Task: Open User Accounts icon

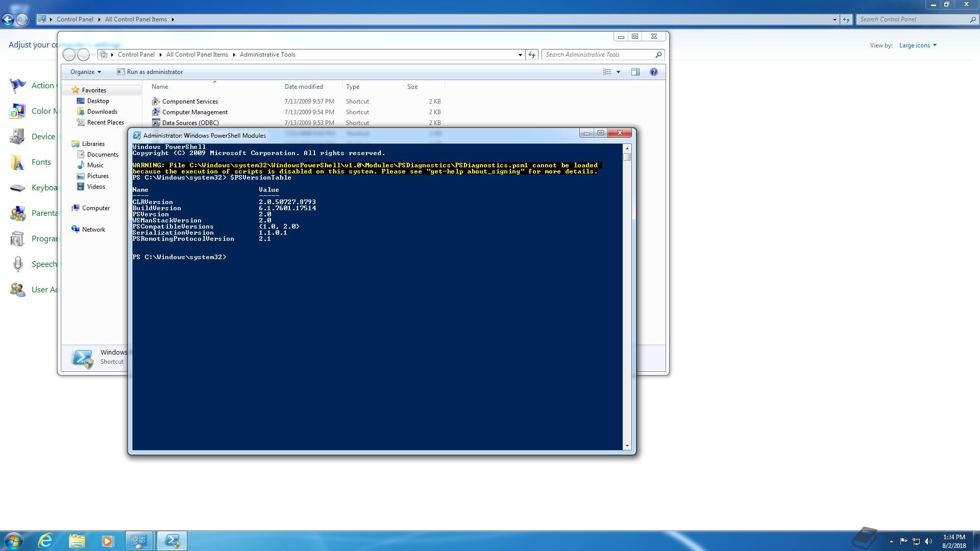Action: coord(17,290)
